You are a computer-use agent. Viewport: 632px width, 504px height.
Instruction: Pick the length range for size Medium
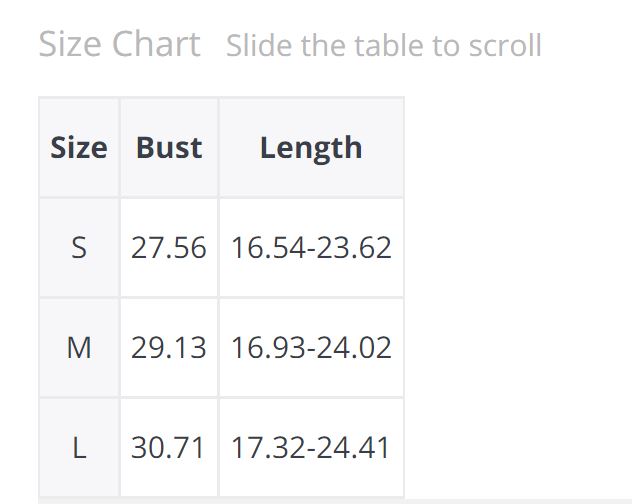(311, 347)
